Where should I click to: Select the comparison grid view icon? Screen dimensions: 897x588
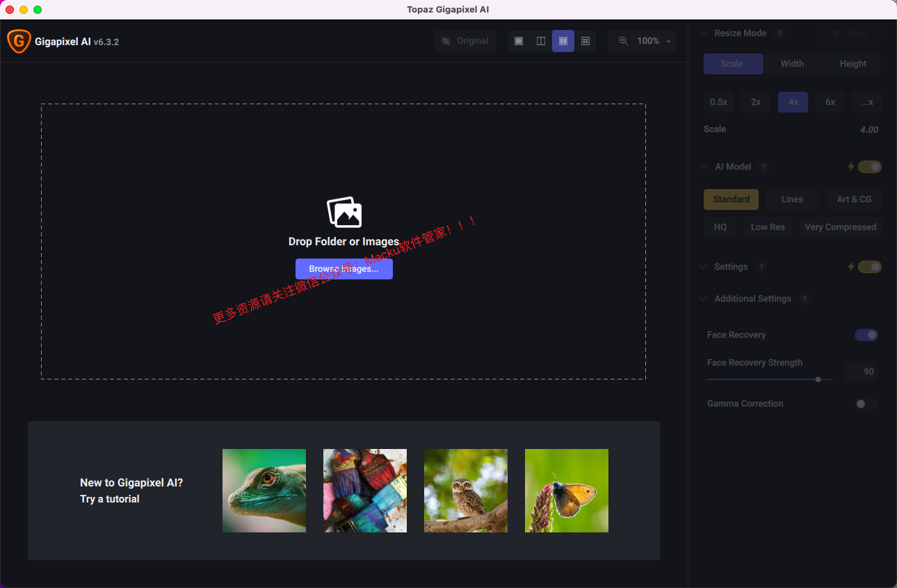pos(585,41)
